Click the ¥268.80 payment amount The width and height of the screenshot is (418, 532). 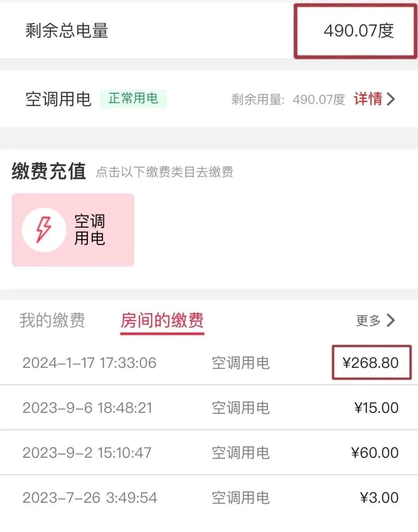point(371,363)
